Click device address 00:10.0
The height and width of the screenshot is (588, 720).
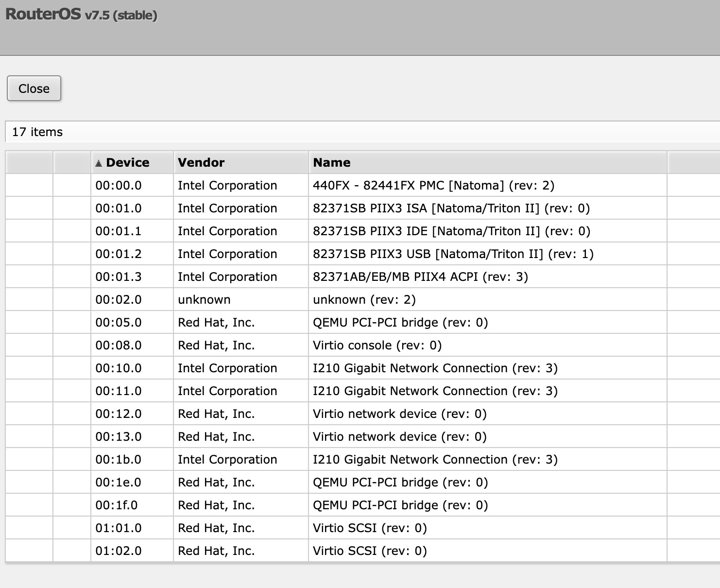point(119,368)
